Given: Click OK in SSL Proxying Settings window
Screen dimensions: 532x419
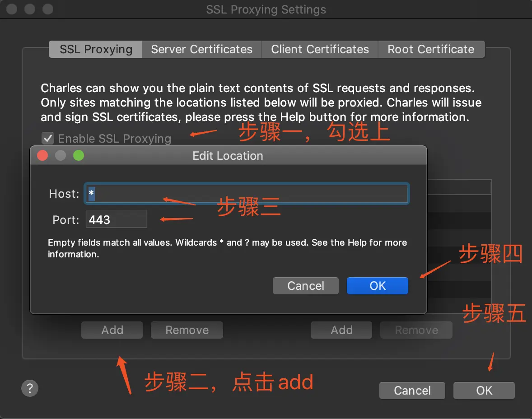Looking at the screenshot, I should [x=484, y=391].
